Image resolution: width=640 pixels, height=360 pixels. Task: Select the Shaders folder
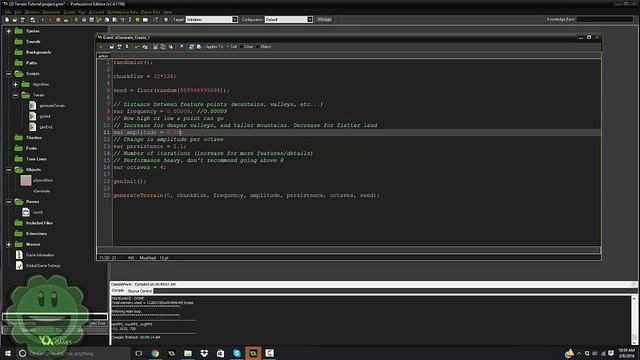tap(34, 138)
